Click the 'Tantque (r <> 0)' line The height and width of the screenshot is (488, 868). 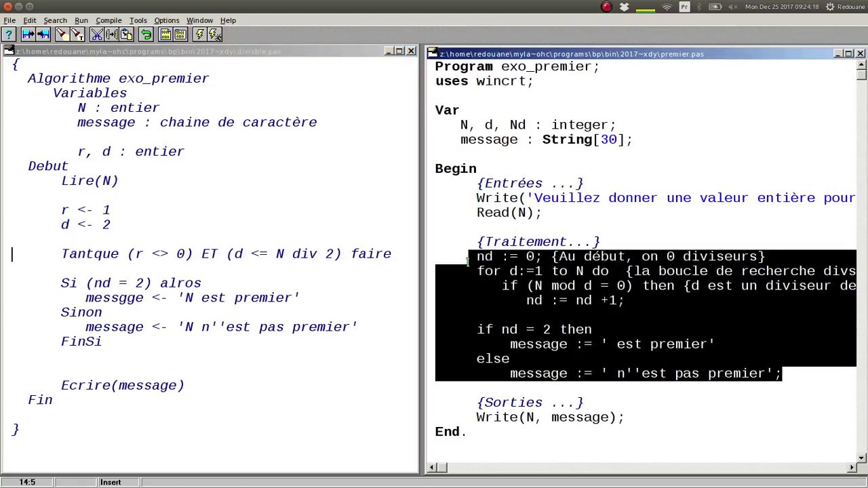(226, 254)
